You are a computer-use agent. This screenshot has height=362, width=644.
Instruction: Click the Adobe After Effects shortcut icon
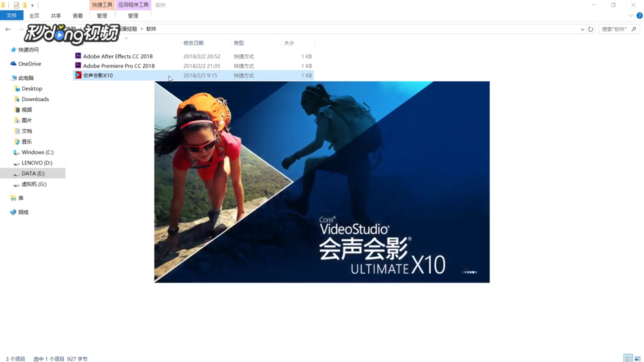[x=78, y=56]
